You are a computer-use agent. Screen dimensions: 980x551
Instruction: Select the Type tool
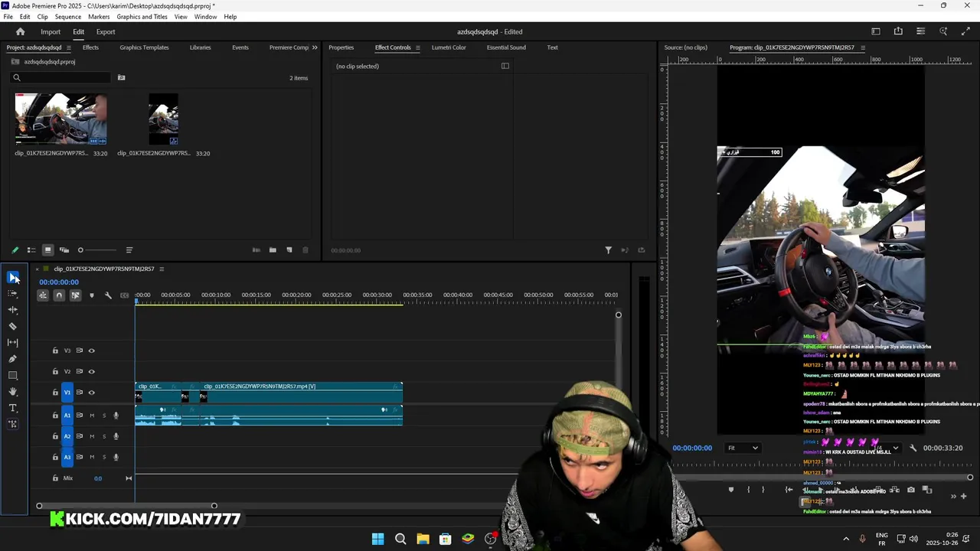pyautogui.click(x=13, y=408)
